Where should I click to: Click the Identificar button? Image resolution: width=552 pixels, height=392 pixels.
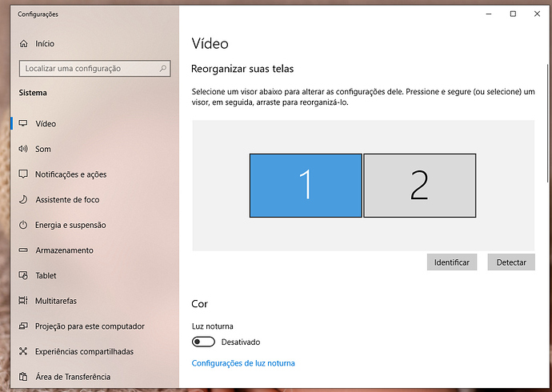[x=452, y=262]
